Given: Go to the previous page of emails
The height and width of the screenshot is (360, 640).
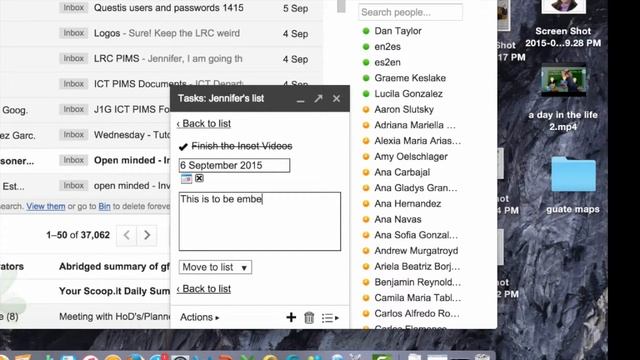Looking at the screenshot, I should click(127, 235).
